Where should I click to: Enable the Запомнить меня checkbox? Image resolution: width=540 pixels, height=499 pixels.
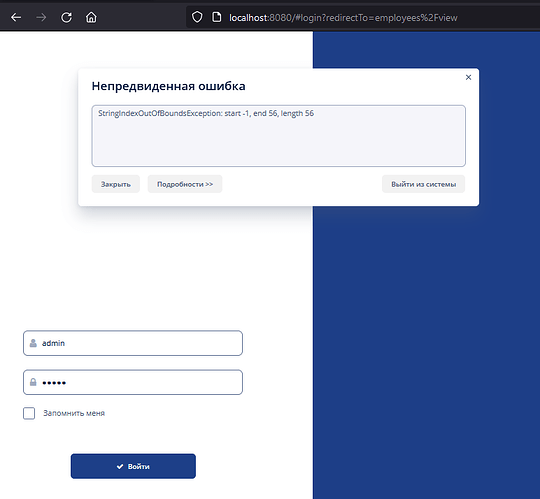29,413
